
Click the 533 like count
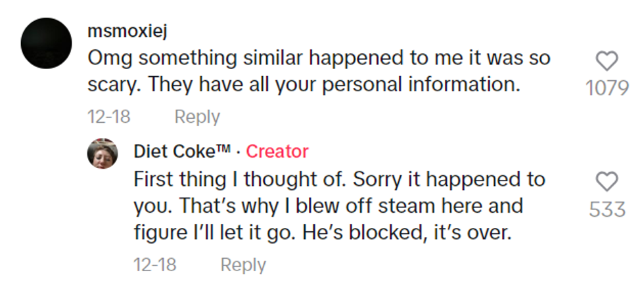(607, 209)
